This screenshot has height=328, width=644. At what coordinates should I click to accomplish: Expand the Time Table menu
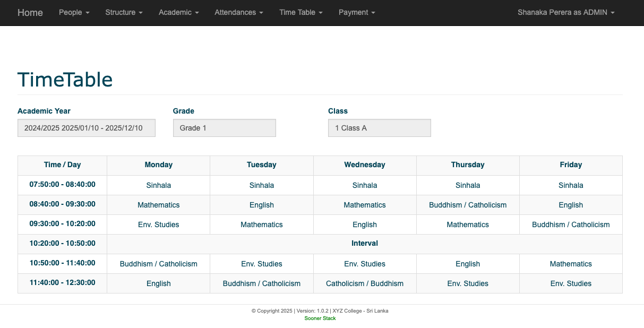point(300,13)
